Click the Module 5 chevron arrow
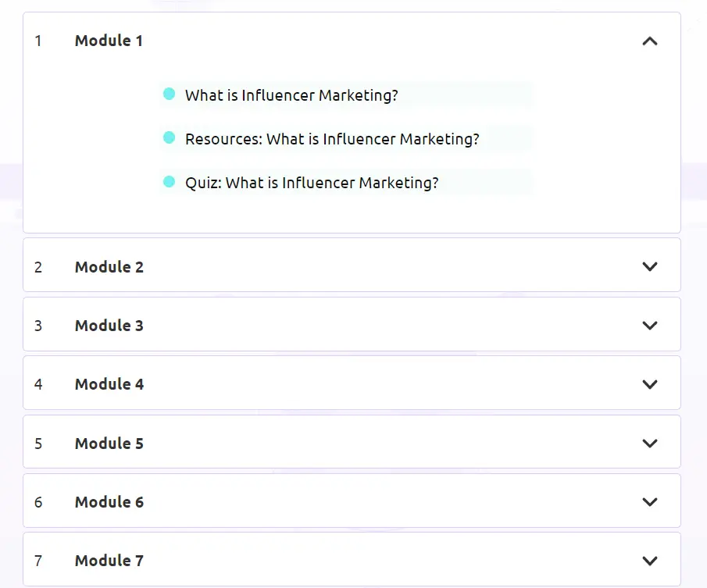Screen dimensions: 707x588 [649, 444]
